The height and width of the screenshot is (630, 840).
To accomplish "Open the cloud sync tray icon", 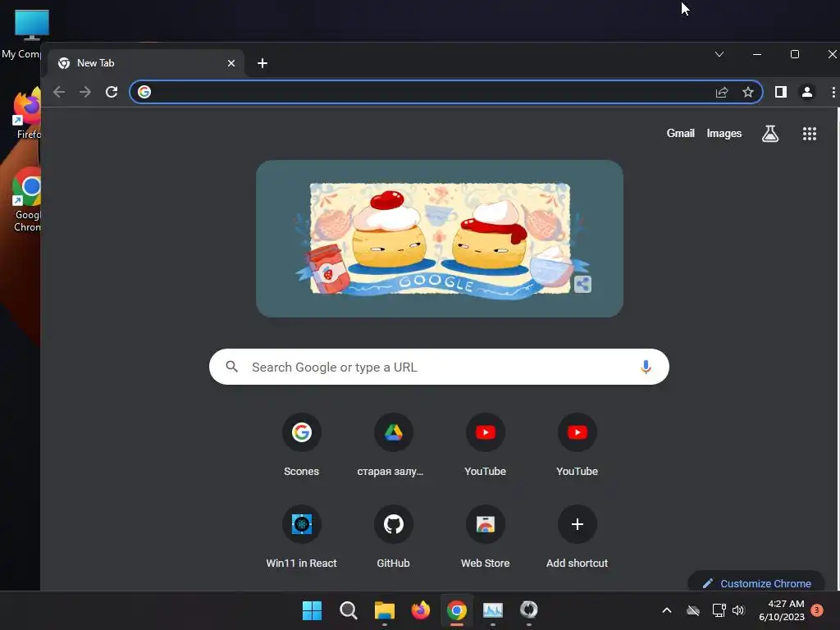I will click(693, 610).
